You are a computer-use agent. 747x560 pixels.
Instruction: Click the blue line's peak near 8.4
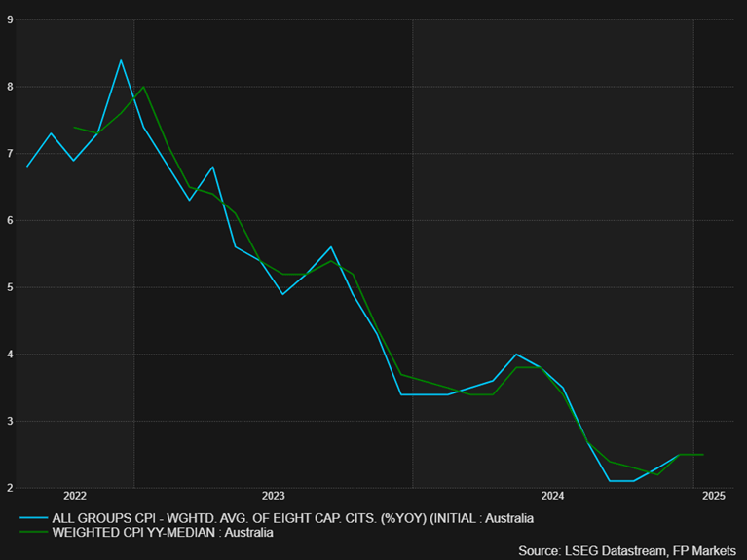[121, 60]
